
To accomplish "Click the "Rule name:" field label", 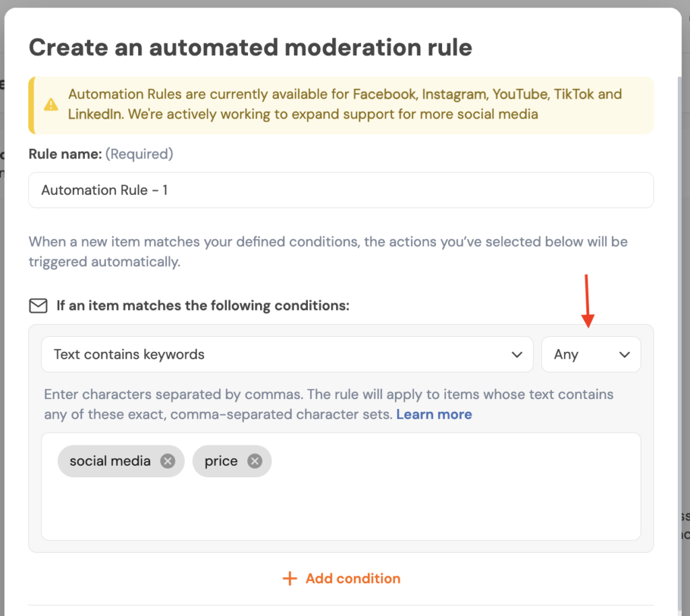I will (x=65, y=154).
